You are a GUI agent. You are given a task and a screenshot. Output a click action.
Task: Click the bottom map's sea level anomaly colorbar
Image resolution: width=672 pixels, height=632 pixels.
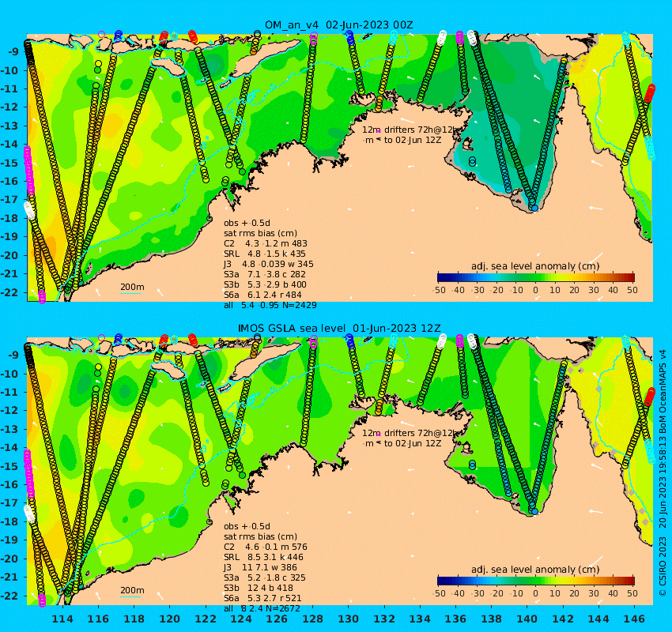coord(536,581)
